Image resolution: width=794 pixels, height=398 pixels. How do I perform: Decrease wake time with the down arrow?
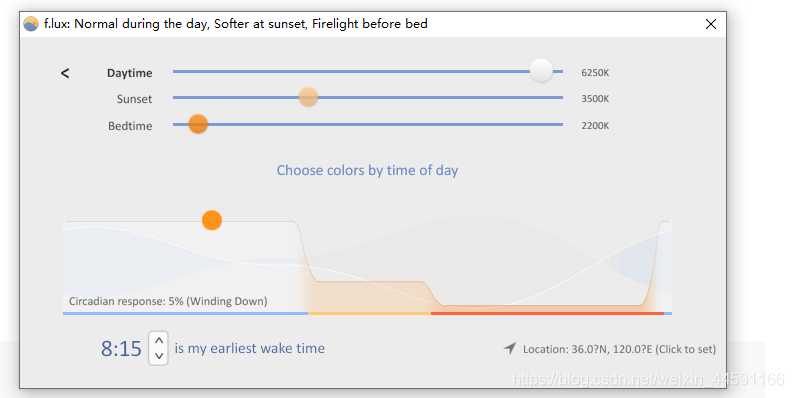(x=158, y=356)
